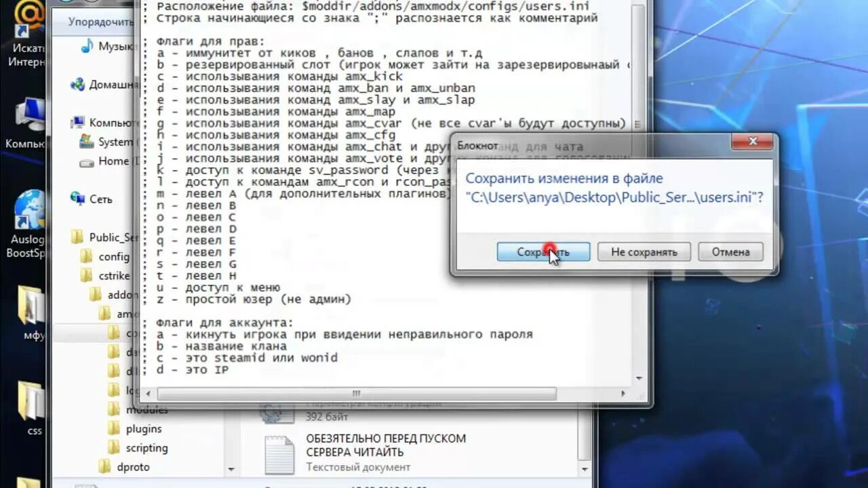Select Компьютер node in Explorer tree
This screenshot has width=868, height=488.
click(x=105, y=123)
